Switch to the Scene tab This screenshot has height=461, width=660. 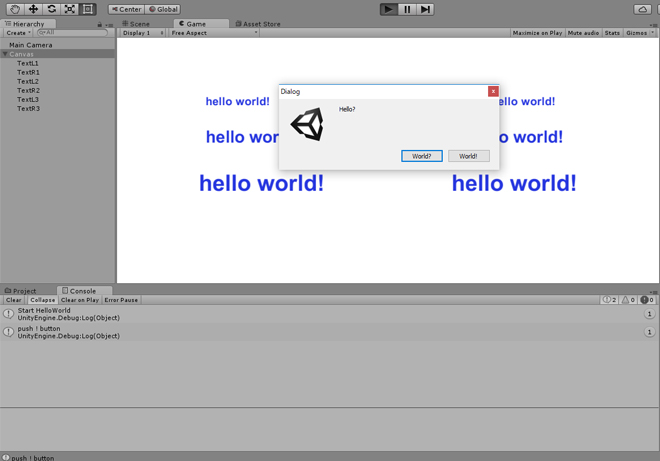pos(136,24)
